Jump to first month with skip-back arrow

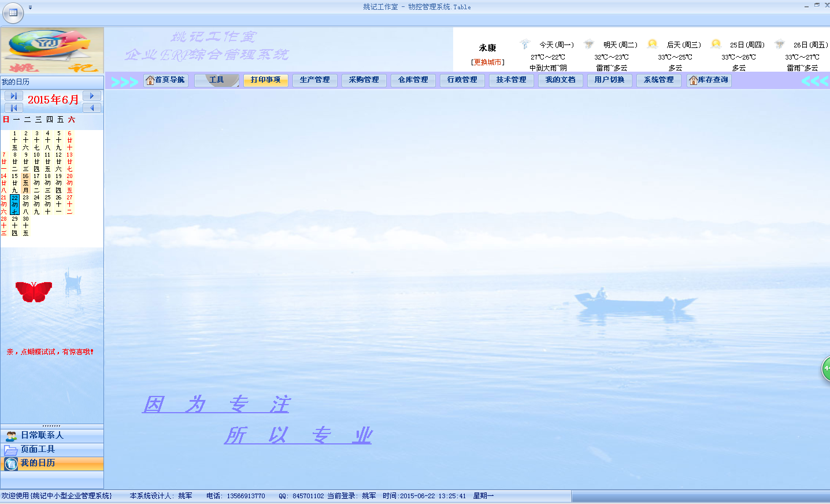click(13, 108)
